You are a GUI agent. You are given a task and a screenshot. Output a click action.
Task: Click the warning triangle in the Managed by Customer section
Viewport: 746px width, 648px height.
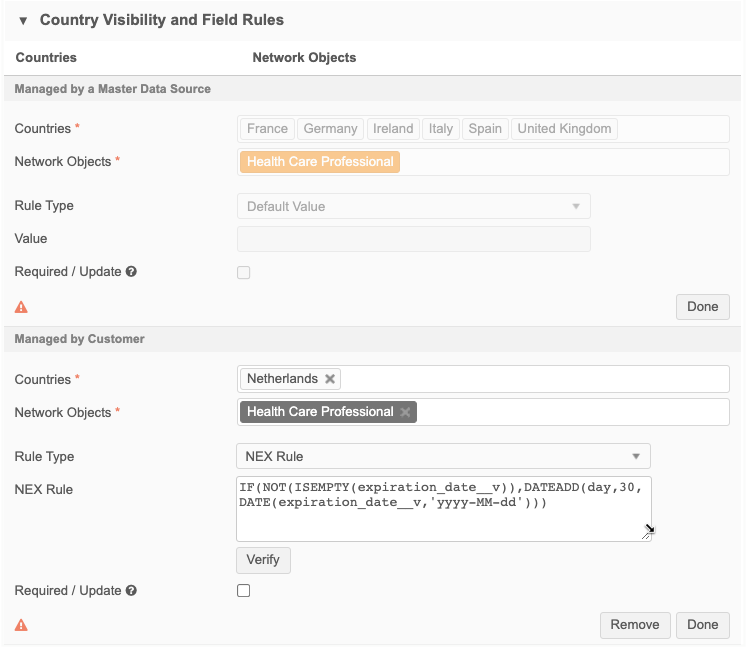[x=22, y=625]
